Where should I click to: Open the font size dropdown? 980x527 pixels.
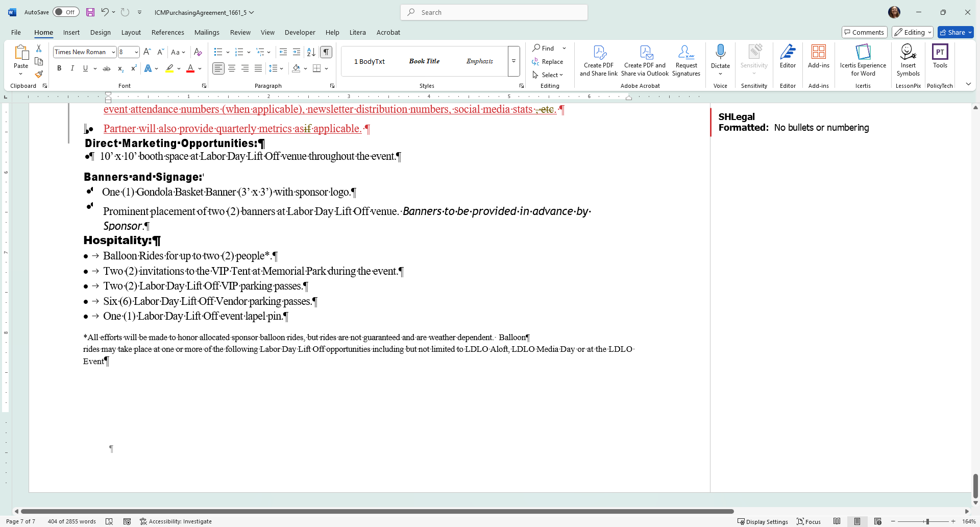(x=136, y=52)
